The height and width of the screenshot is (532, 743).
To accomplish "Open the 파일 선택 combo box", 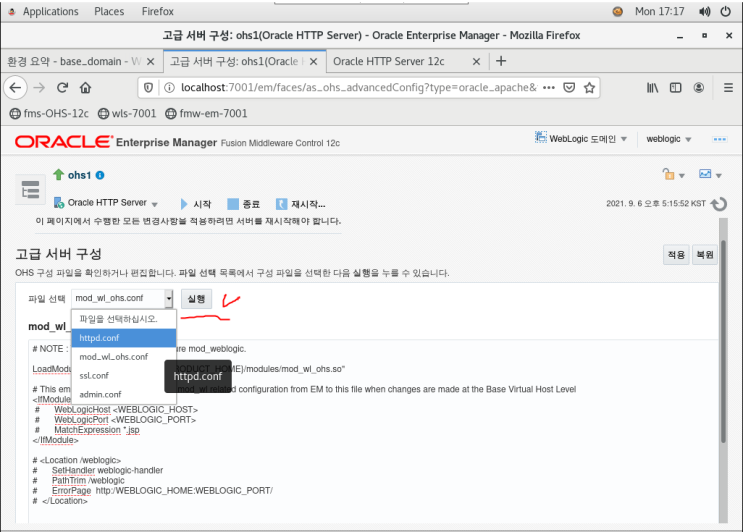I will (x=122, y=298).
